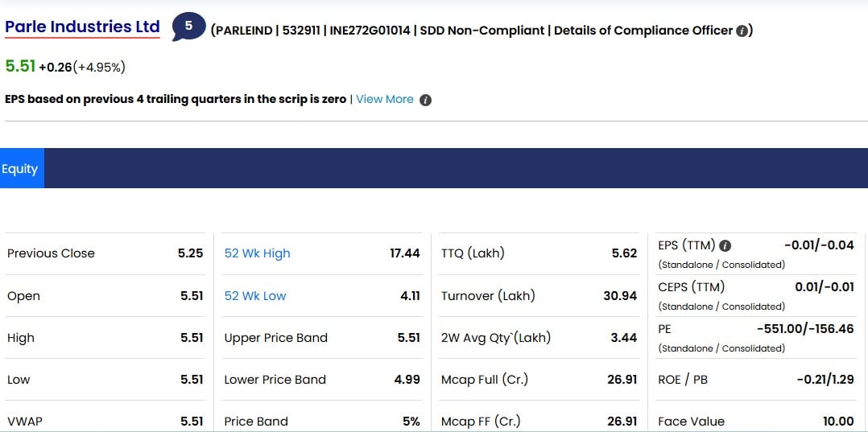Open the Equity tab
Image resolution: width=868 pixels, height=432 pixels.
[x=20, y=168]
